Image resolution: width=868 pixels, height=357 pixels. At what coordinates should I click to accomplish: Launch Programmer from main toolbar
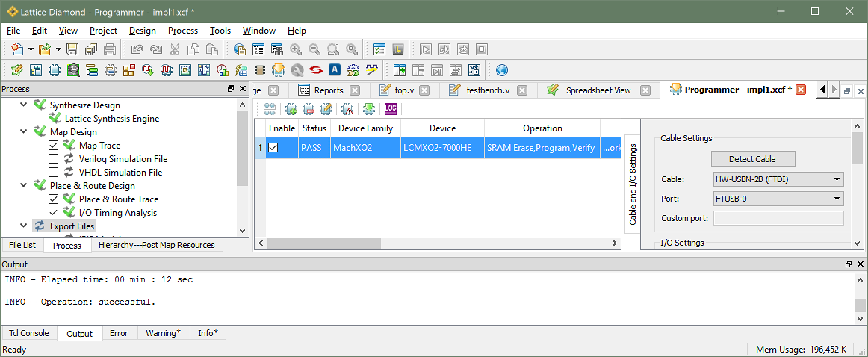(x=279, y=70)
